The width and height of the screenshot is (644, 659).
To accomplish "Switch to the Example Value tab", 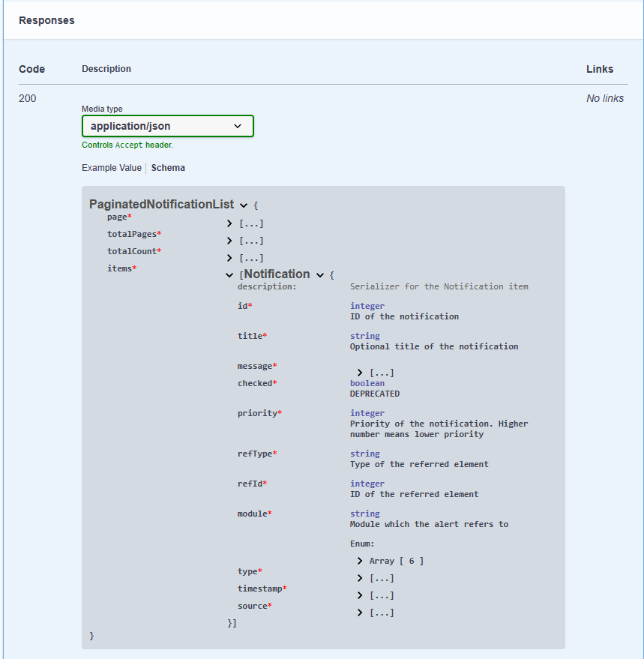I will tap(112, 168).
